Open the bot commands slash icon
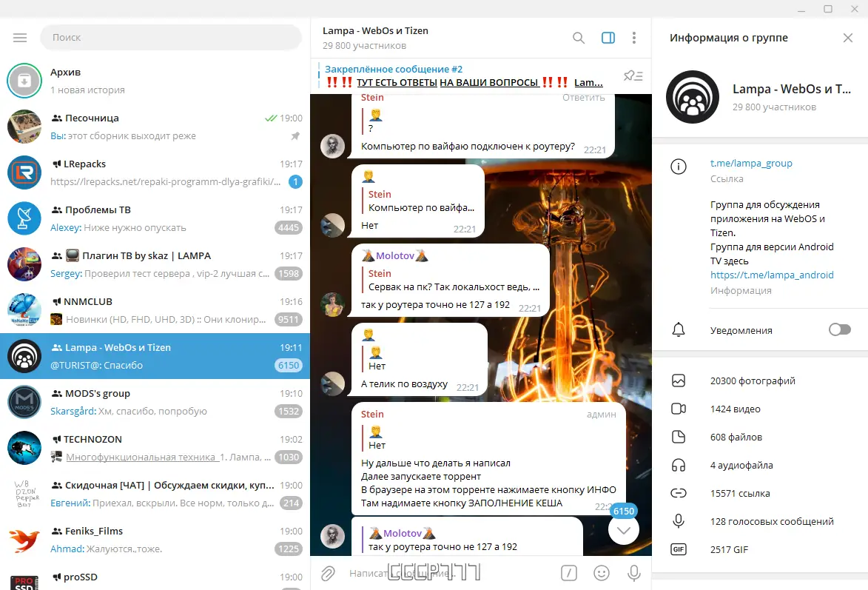The width and height of the screenshot is (868, 590). click(x=568, y=573)
